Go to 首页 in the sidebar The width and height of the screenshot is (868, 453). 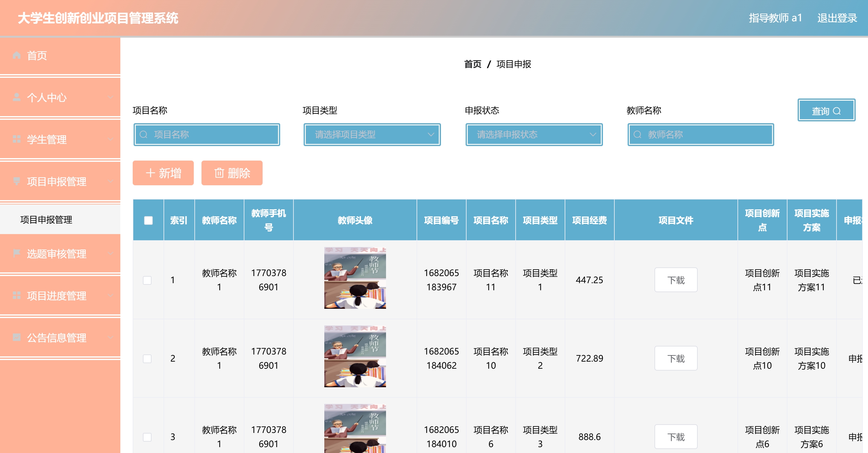pos(60,56)
